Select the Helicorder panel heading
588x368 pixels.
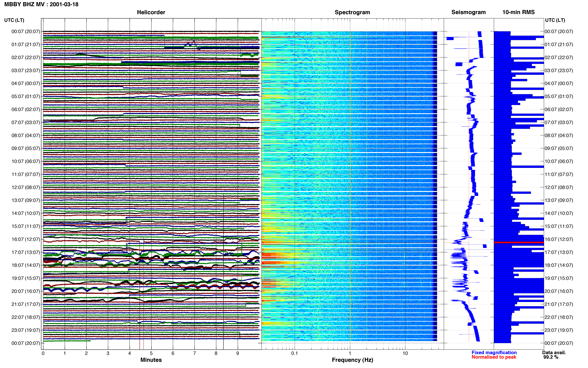point(151,12)
